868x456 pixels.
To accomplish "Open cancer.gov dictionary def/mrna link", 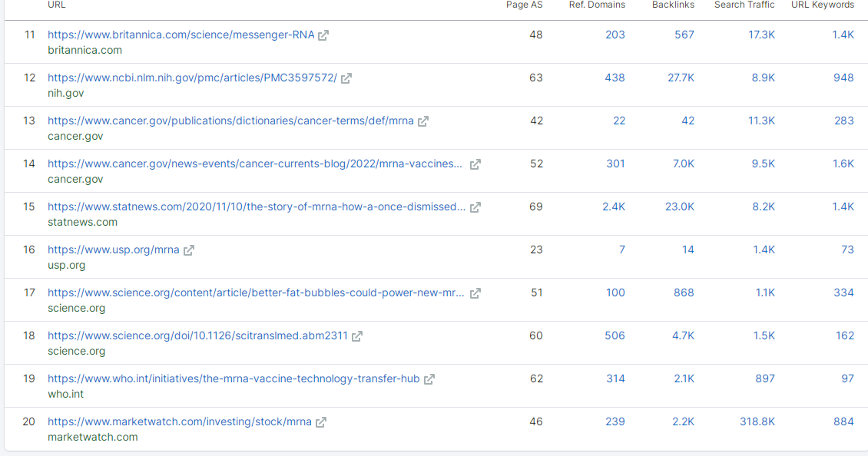I will point(231,121).
